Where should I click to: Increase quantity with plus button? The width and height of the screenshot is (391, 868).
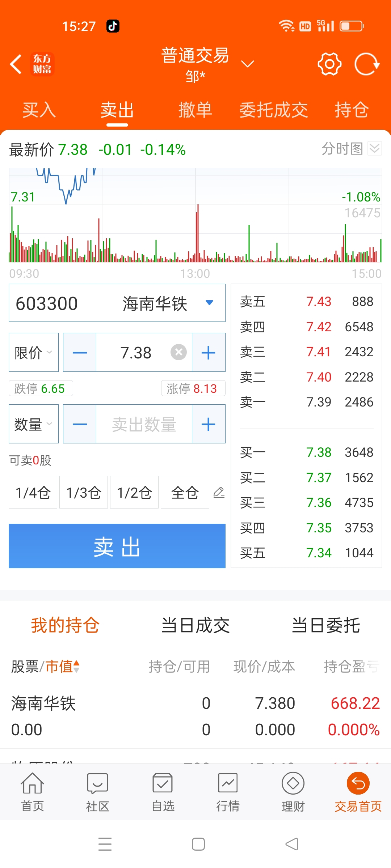click(x=209, y=424)
